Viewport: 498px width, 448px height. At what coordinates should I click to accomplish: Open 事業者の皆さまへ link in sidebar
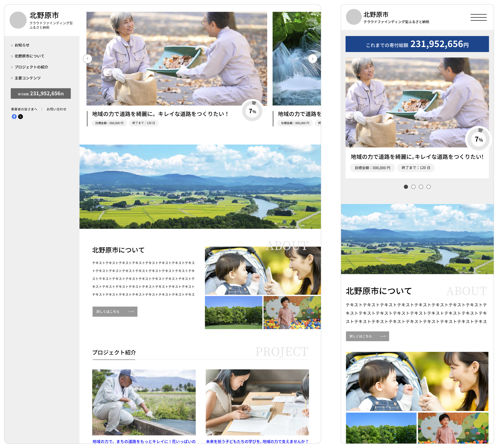[x=24, y=109]
